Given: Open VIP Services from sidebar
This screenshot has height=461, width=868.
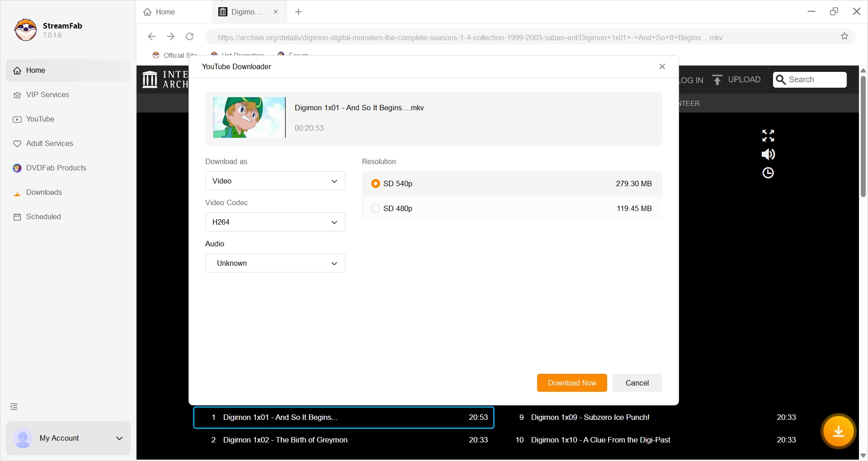Looking at the screenshot, I should pyautogui.click(x=47, y=94).
